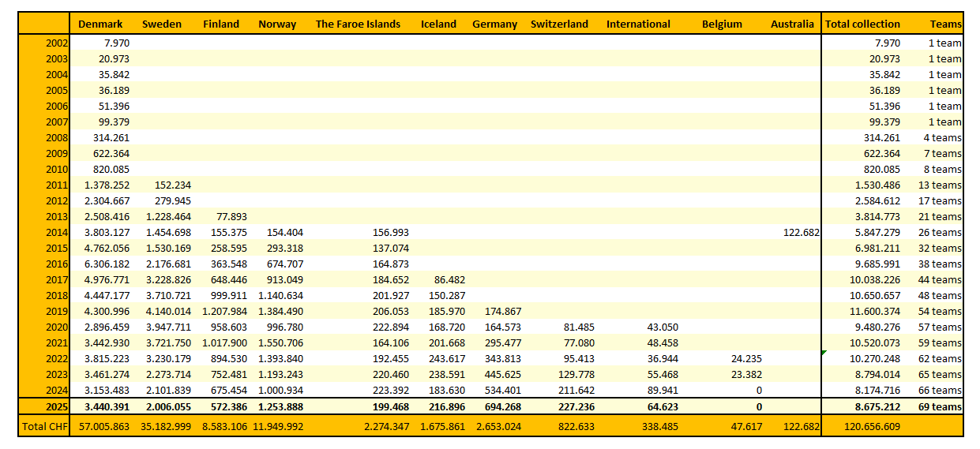Click the Denmark column header
Image resolution: width=980 pixels, height=449 pixels.
tap(100, 24)
